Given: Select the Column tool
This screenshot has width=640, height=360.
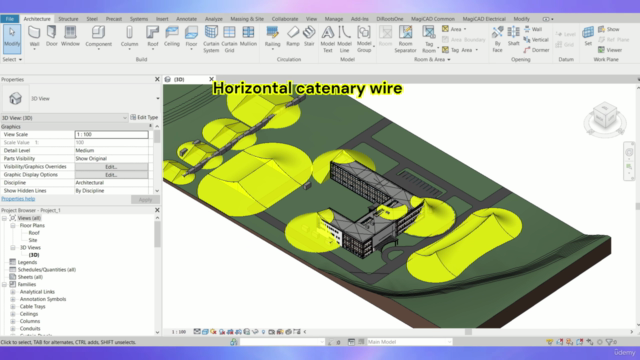Looking at the screenshot, I should click(x=129, y=37).
